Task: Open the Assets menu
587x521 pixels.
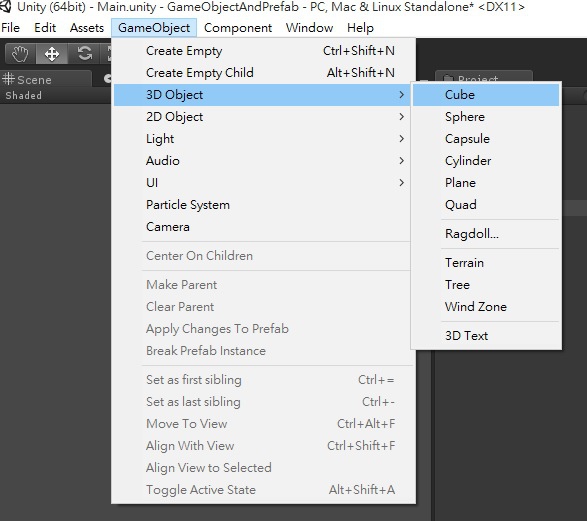Action: (x=87, y=28)
